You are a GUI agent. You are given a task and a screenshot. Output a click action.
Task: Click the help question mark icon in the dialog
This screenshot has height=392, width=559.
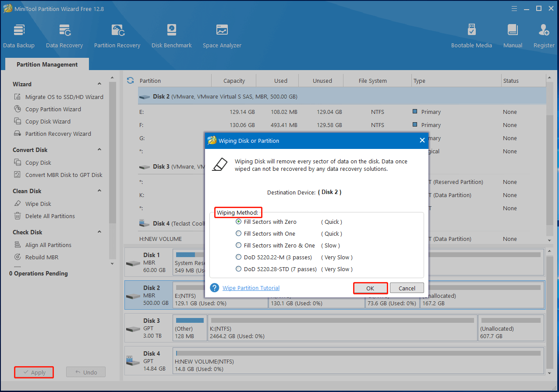214,288
